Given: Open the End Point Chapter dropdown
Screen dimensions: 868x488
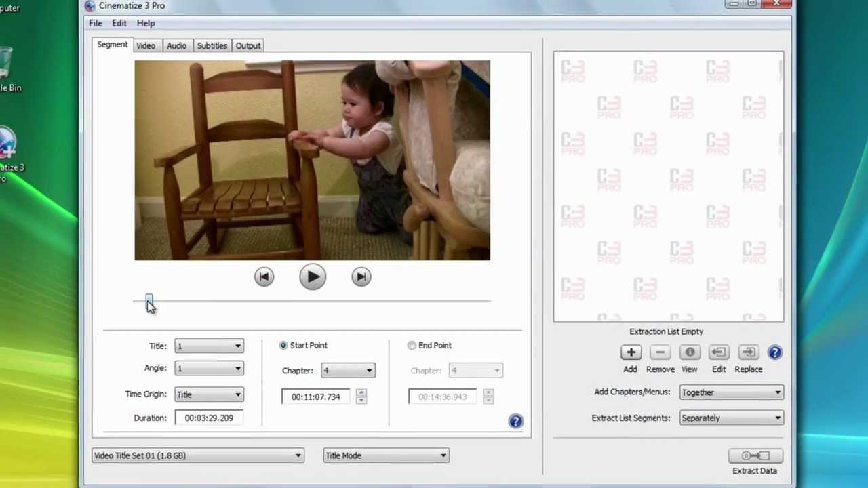Looking at the screenshot, I should click(476, 371).
